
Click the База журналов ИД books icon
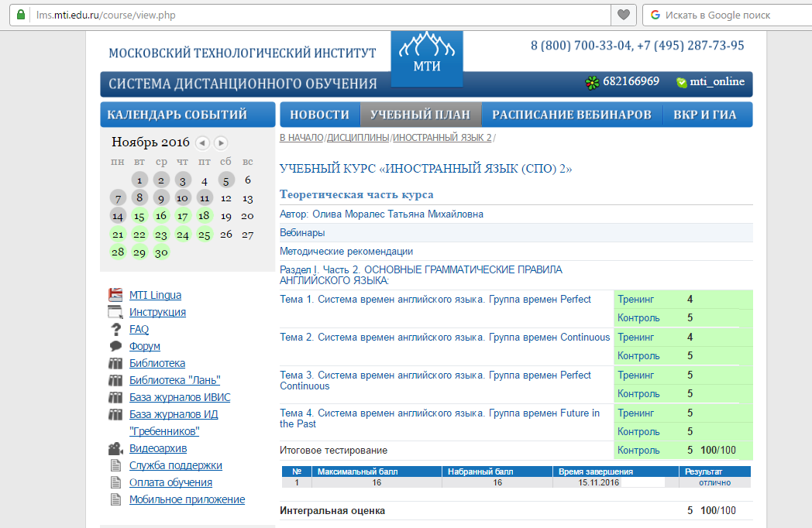pyautogui.click(x=115, y=415)
